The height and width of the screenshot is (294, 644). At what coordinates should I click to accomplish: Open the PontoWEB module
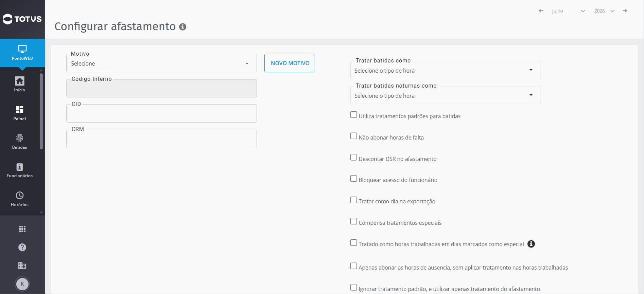[x=22, y=53]
